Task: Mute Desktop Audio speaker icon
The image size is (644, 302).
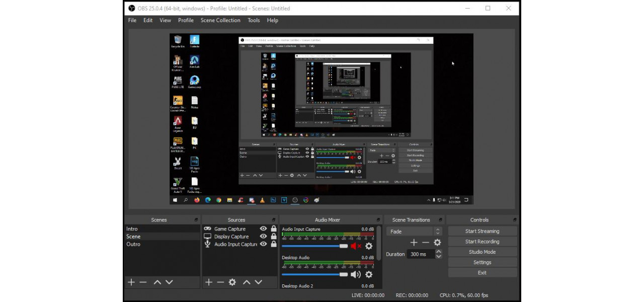Action: coord(356,274)
